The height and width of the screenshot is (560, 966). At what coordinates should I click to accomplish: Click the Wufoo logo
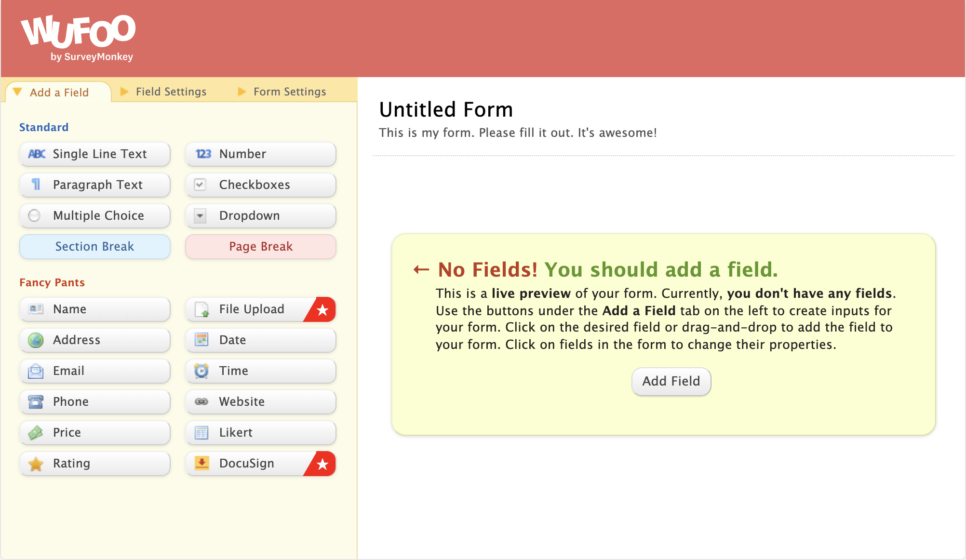click(78, 38)
